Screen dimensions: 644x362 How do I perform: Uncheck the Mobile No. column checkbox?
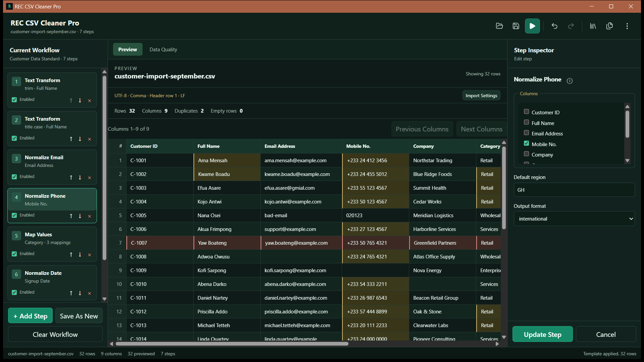[x=526, y=143]
